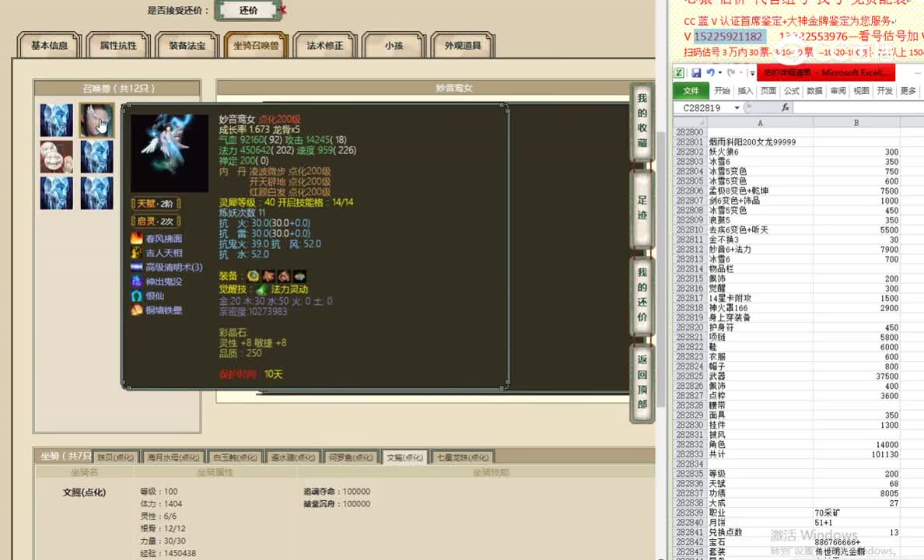Open the redo history dropdown arrow

(740, 73)
